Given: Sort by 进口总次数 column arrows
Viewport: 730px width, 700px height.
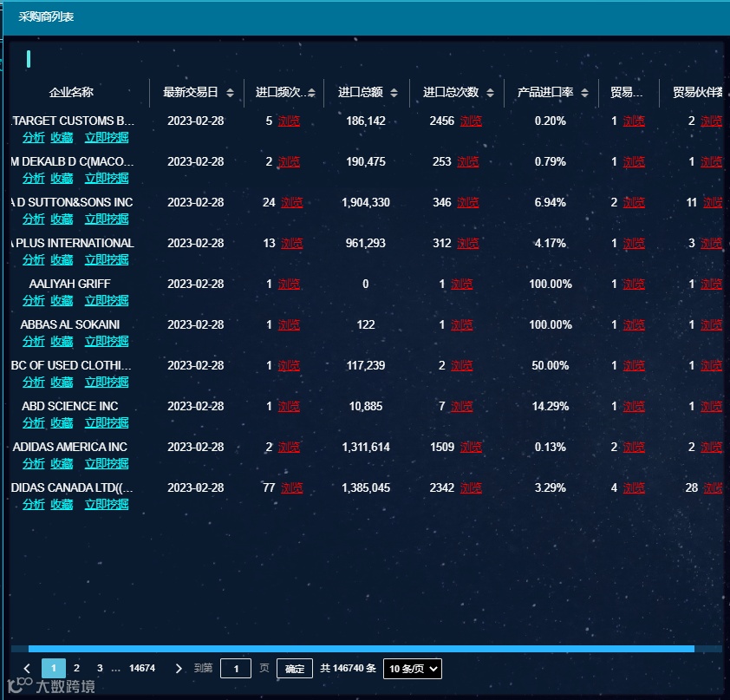Looking at the screenshot, I should tap(490, 93).
